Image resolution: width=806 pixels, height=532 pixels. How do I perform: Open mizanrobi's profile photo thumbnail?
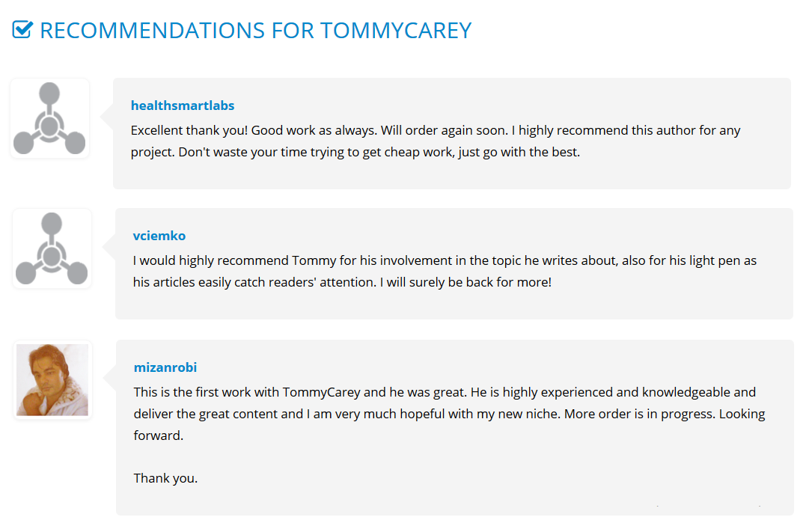click(52, 380)
